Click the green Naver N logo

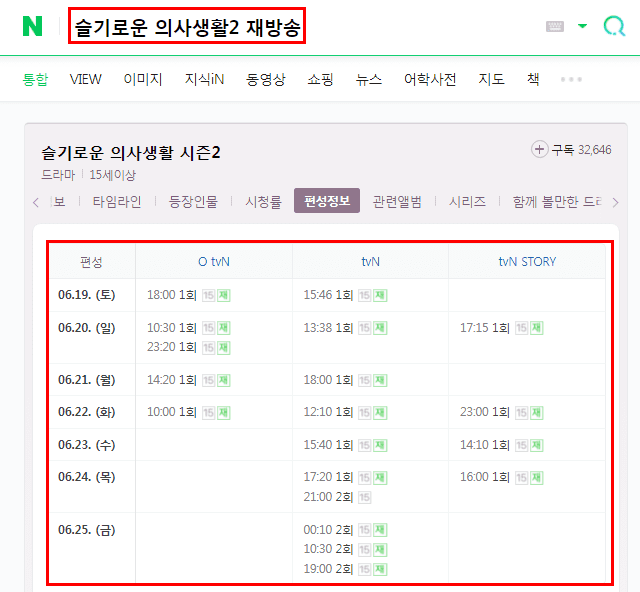pos(32,26)
